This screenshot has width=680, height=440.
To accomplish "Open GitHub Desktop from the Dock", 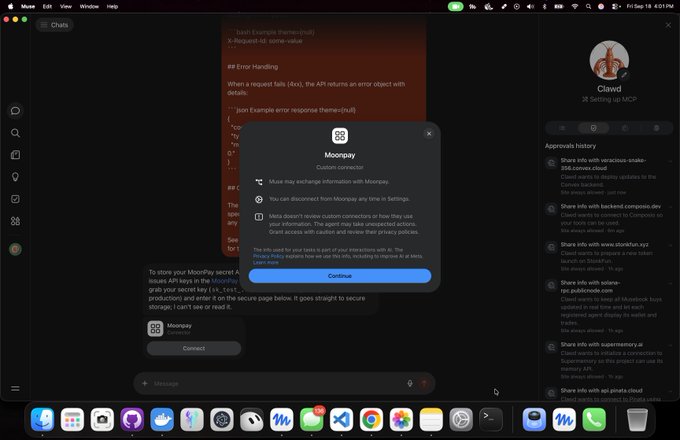I will [132, 419].
